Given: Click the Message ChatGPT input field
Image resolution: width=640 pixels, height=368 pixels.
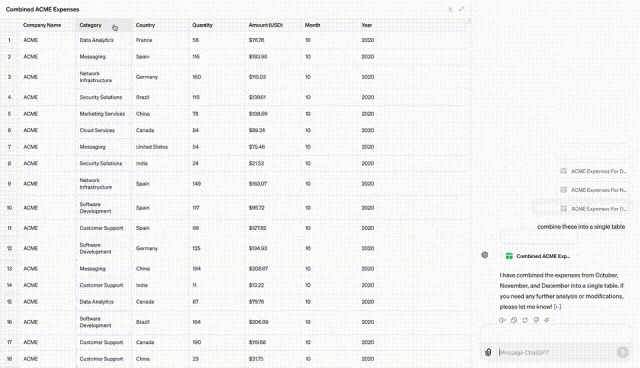Looking at the screenshot, I should click(555, 352).
